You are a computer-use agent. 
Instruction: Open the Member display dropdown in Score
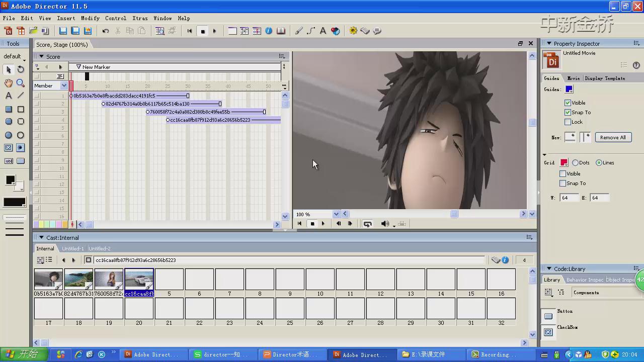tap(64, 85)
